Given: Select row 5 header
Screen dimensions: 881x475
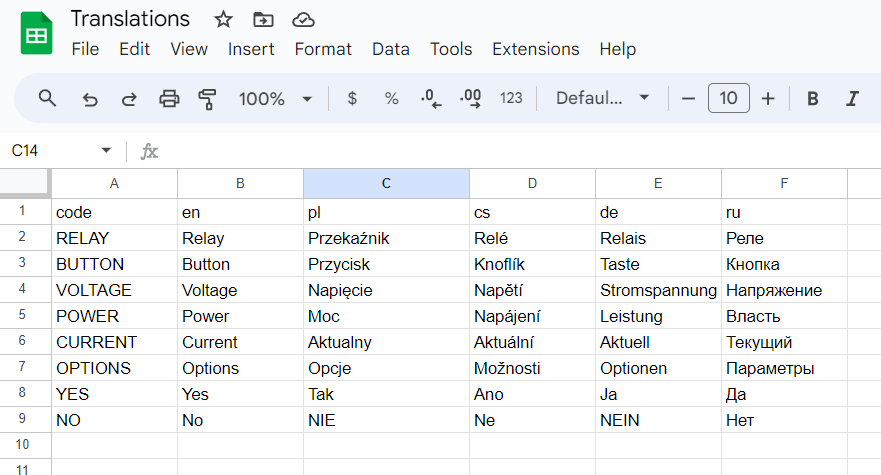Looking at the screenshot, I should coord(25,315).
